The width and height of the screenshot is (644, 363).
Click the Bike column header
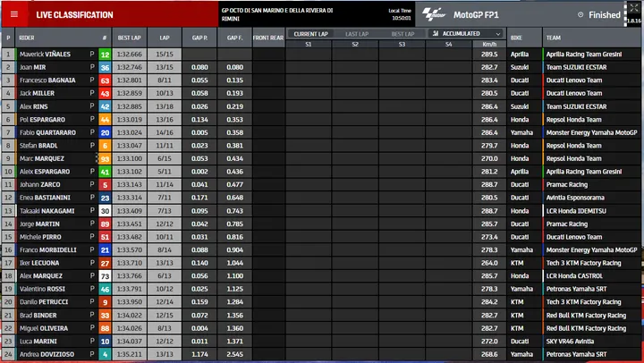[x=516, y=38]
